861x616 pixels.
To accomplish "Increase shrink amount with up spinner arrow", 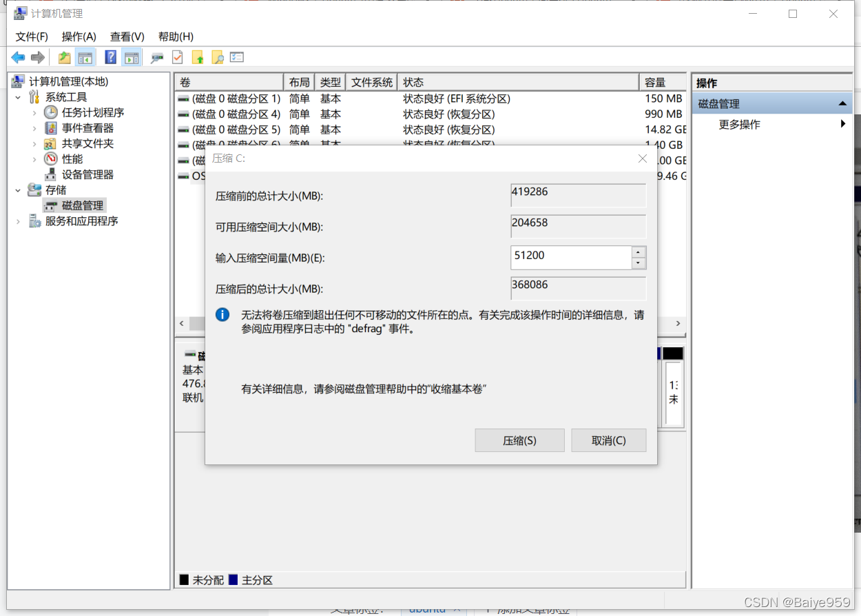I will [639, 251].
